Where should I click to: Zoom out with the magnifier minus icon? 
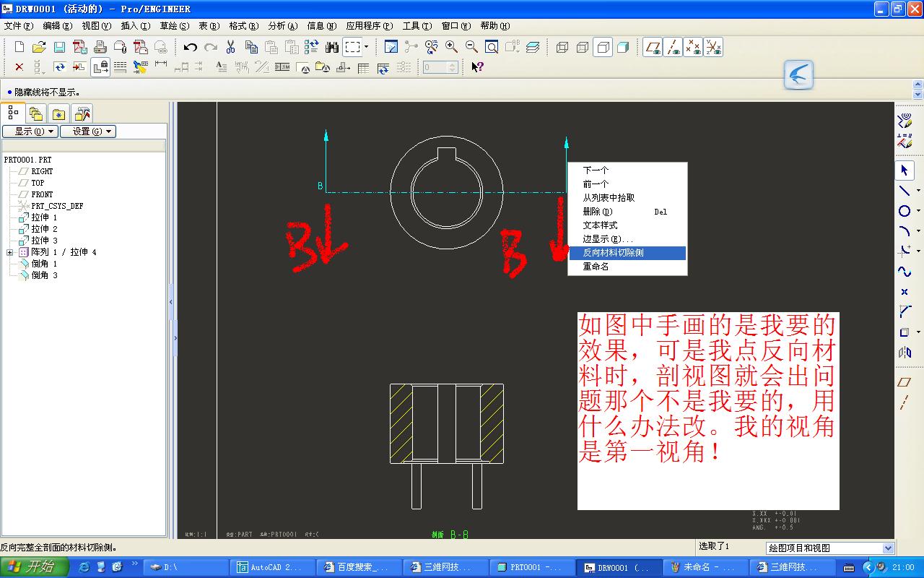click(472, 48)
